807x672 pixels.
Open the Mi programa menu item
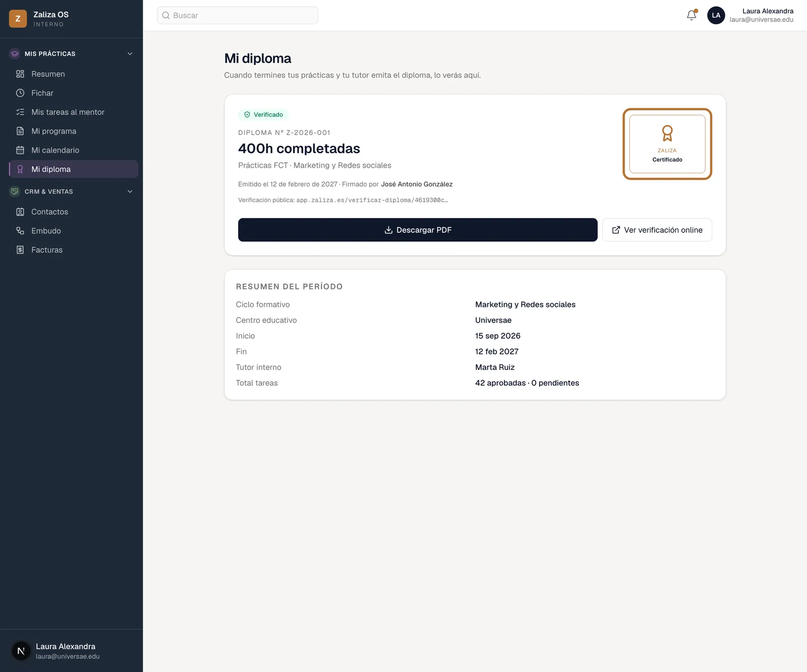(74, 131)
